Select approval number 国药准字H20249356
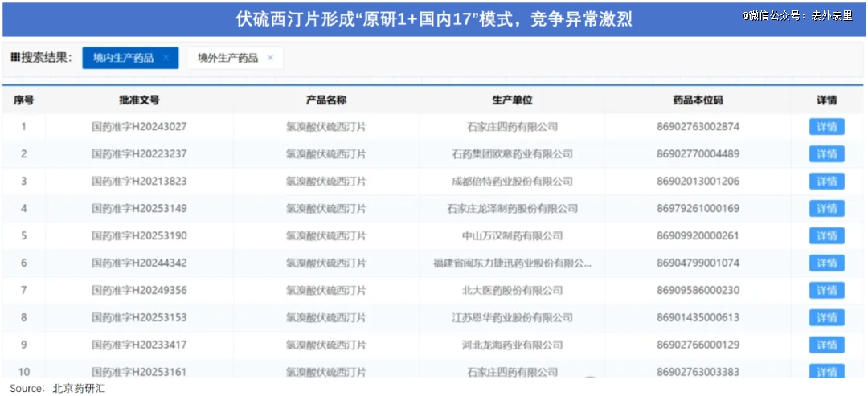868x396 pixels. [139, 290]
